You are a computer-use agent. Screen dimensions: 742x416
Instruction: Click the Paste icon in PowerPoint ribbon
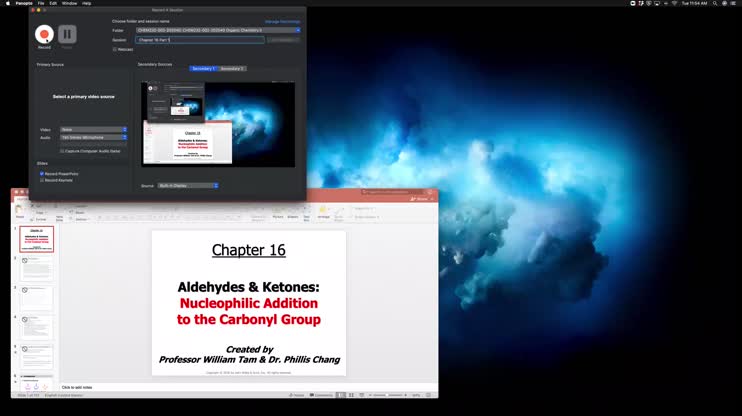tap(20, 209)
